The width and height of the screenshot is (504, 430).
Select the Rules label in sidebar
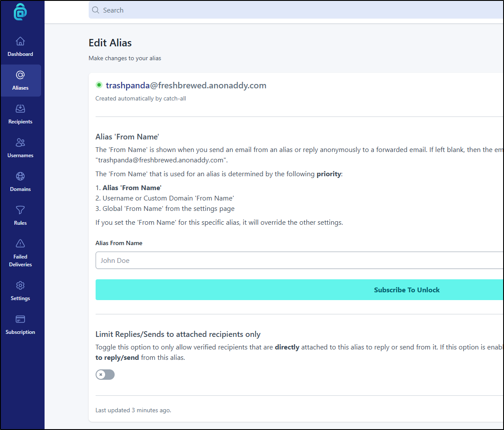click(20, 223)
